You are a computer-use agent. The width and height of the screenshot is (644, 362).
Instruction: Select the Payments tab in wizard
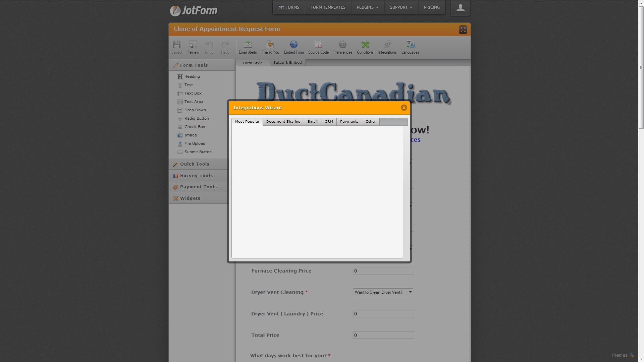point(349,122)
